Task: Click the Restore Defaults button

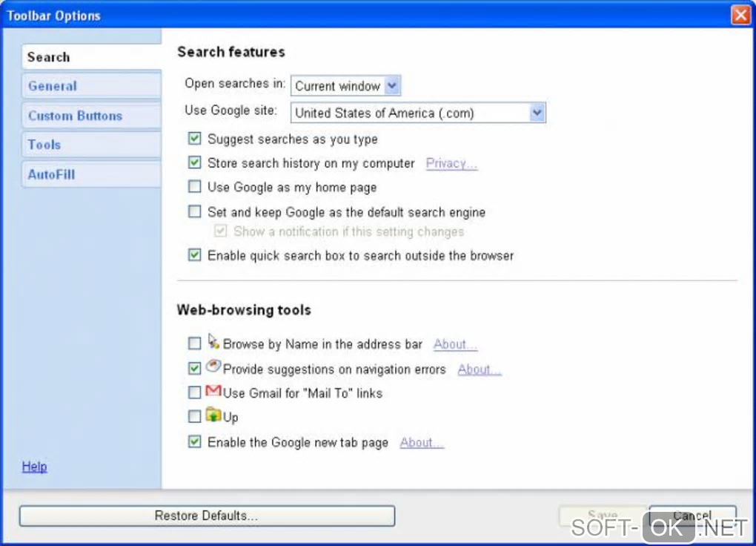Action: click(207, 516)
